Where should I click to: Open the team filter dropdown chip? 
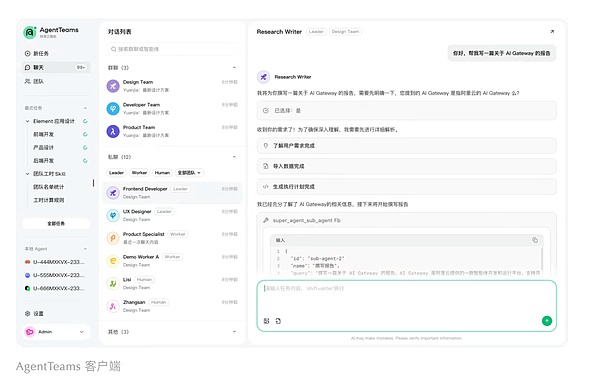tap(189, 173)
